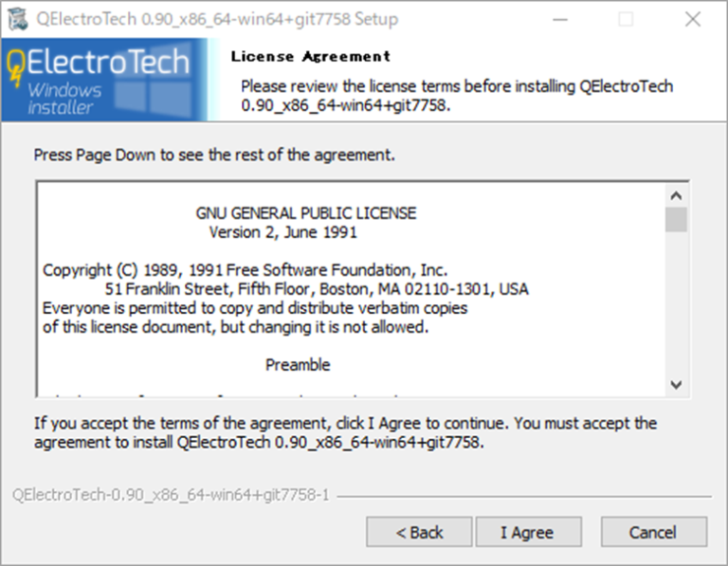
Task: Click the Press Page Down instruction text
Action: [x=214, y=154]
